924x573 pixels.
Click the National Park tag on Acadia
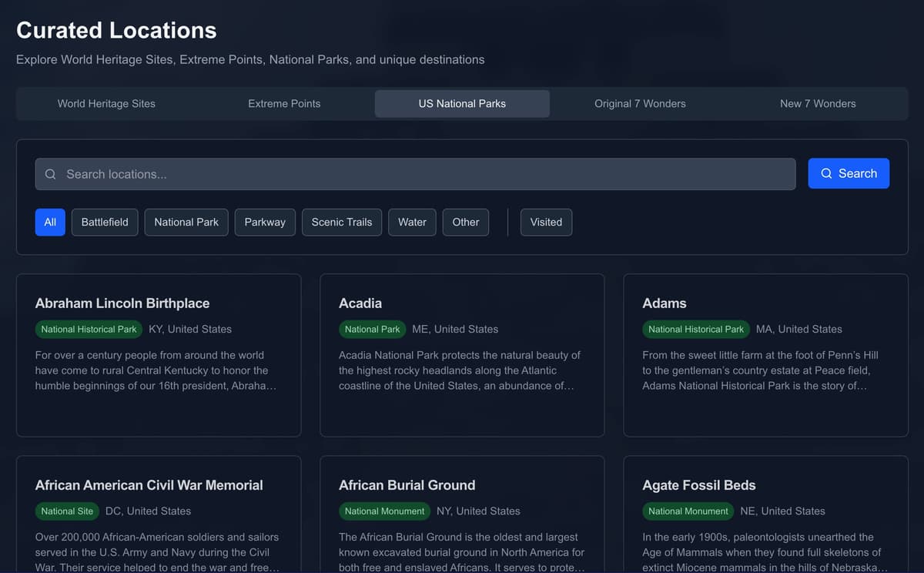coord(372,329)
